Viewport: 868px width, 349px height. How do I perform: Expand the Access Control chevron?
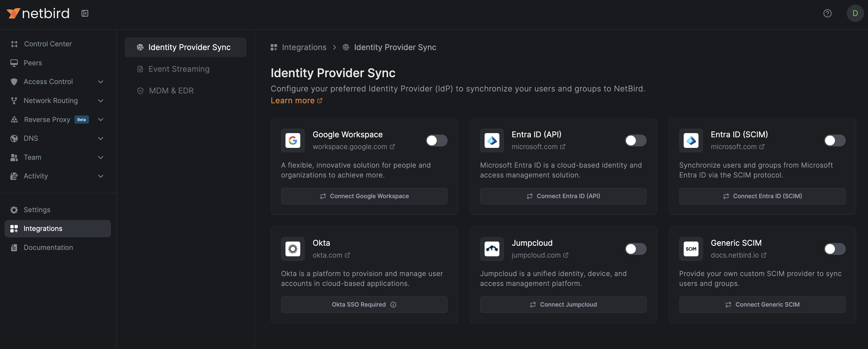[100, 82]
